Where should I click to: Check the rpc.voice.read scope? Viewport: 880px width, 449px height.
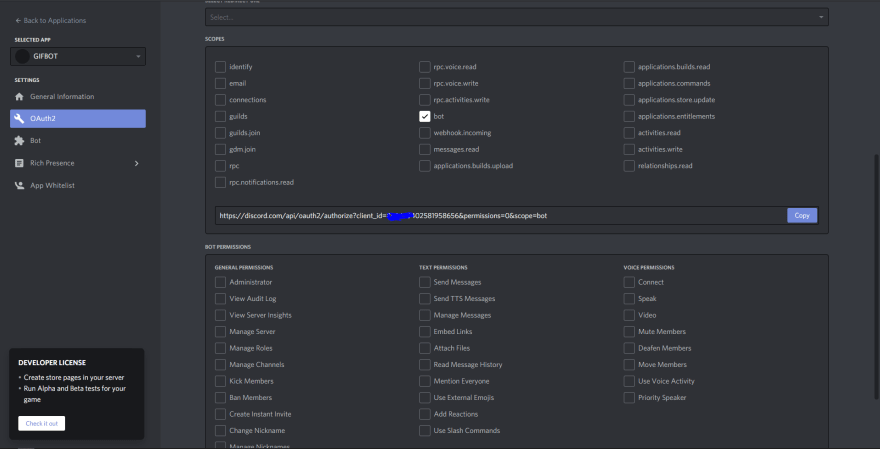click(x=424, y=67)
